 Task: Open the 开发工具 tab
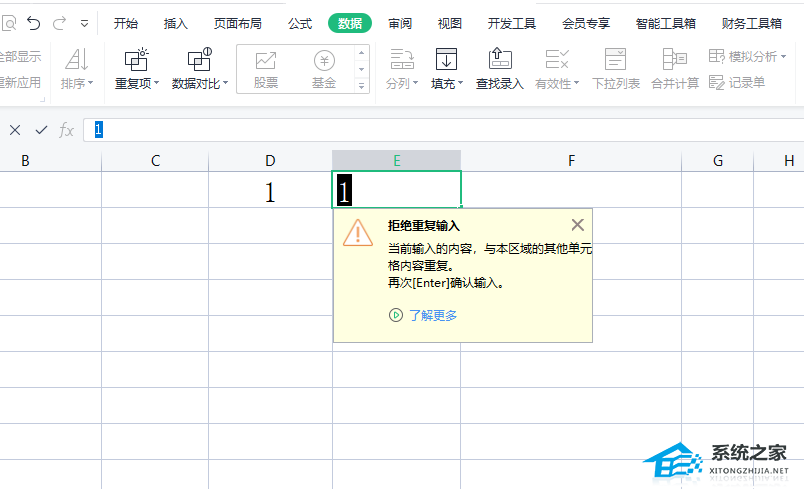[512, 24]
